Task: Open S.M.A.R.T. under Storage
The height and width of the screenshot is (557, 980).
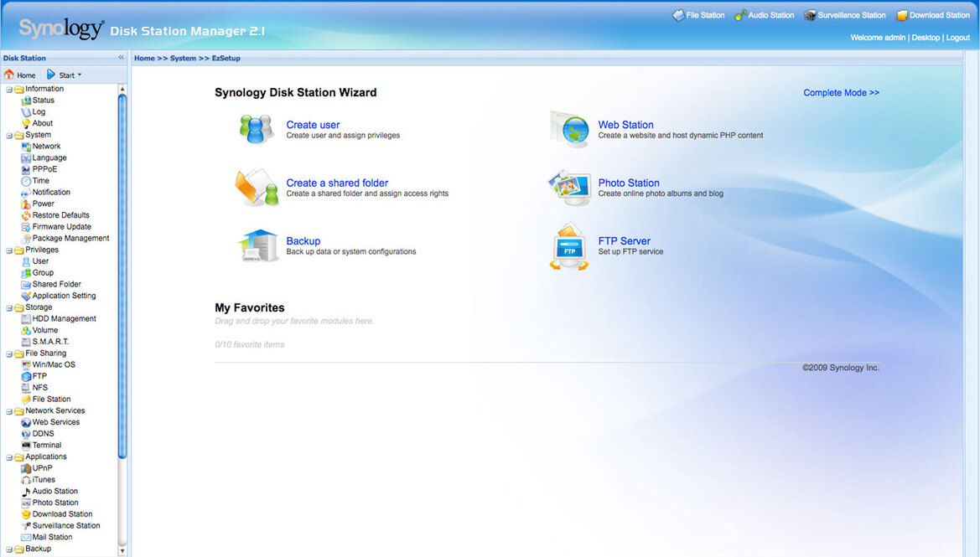Action: coord(50,343)
